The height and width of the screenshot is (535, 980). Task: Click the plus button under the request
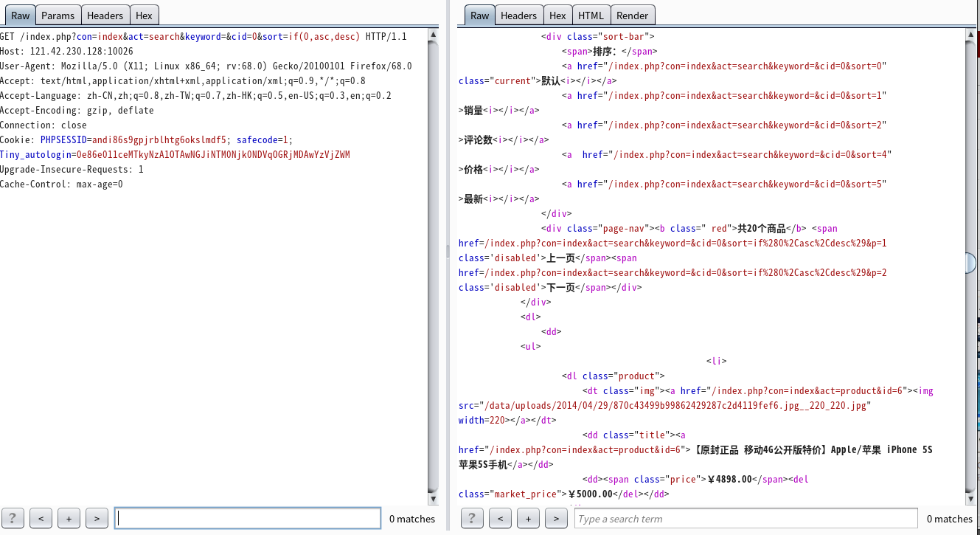(x=69, y=519)
